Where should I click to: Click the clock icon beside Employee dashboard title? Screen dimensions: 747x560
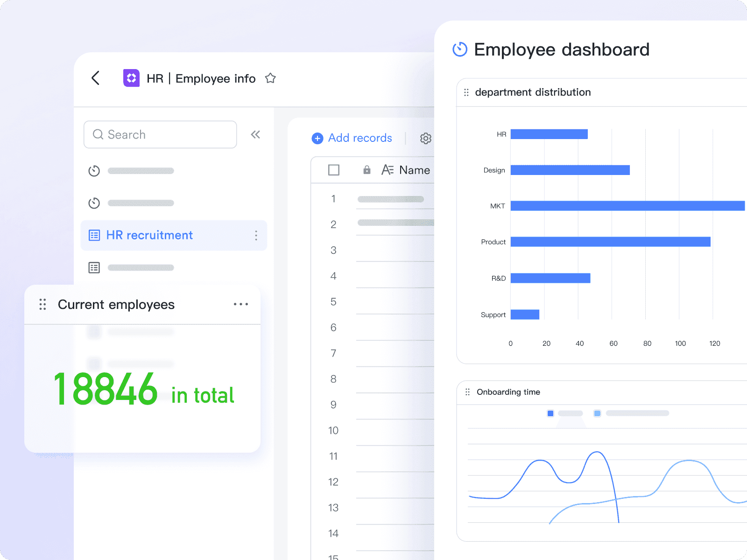459,49
